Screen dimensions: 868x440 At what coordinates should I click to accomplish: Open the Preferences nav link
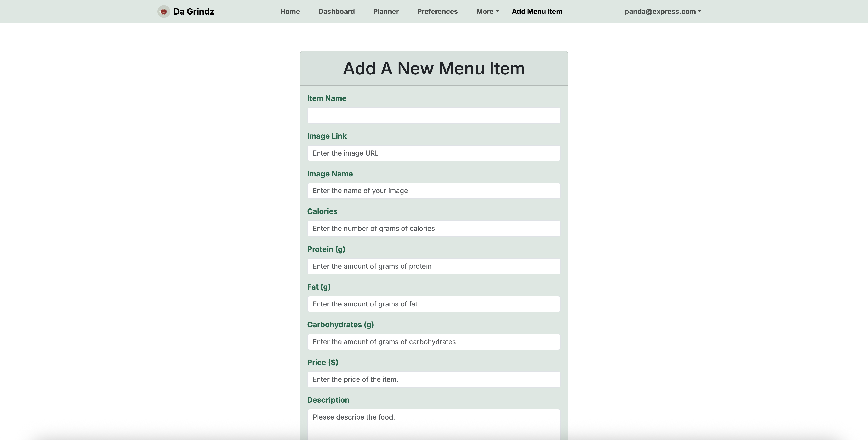pyautogui.click(x=437, y=12)
